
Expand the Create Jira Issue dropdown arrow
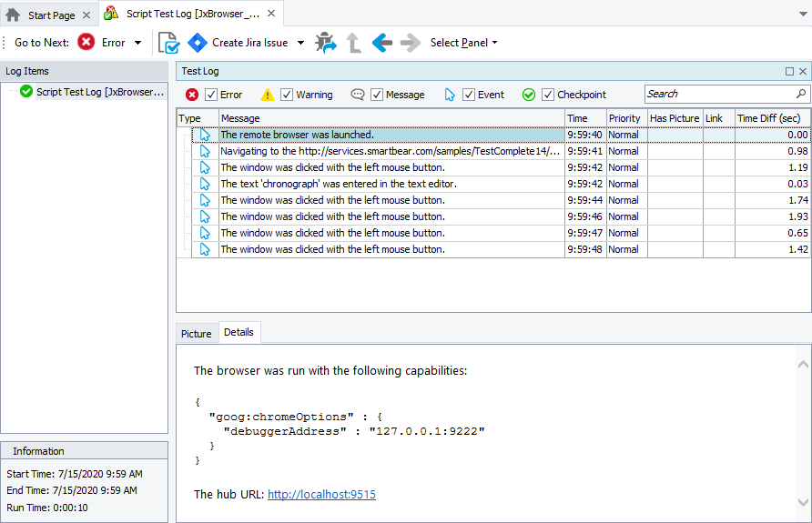(301, 43)
